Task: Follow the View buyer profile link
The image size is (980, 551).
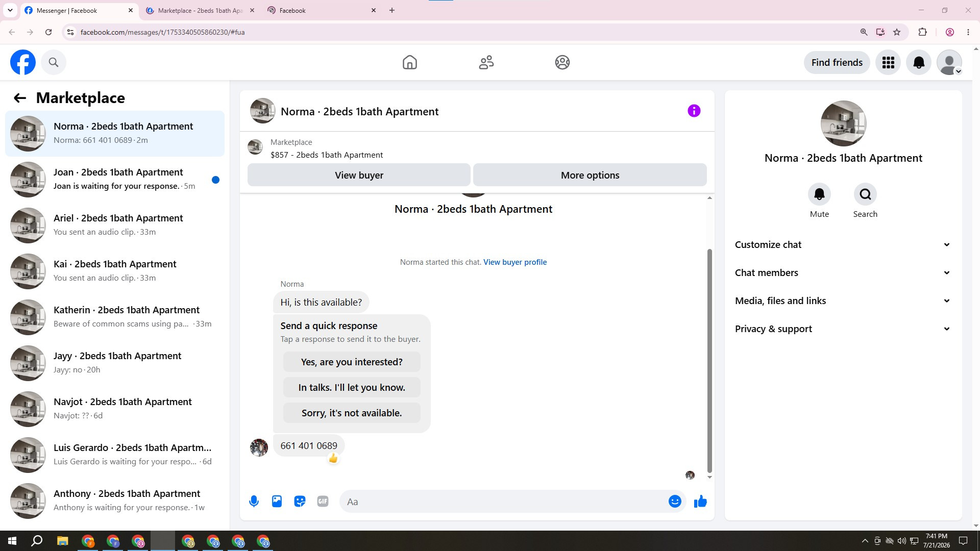Action: 515,262
